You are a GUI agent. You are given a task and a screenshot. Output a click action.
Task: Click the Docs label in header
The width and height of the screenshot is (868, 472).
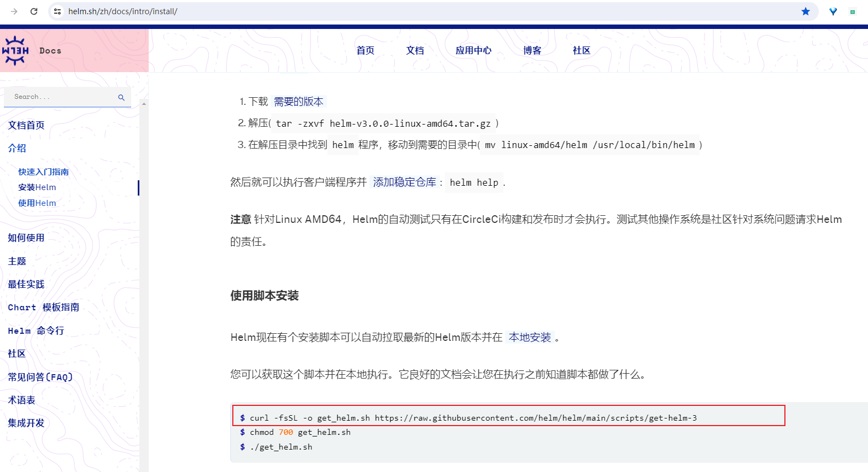[50, 51]
